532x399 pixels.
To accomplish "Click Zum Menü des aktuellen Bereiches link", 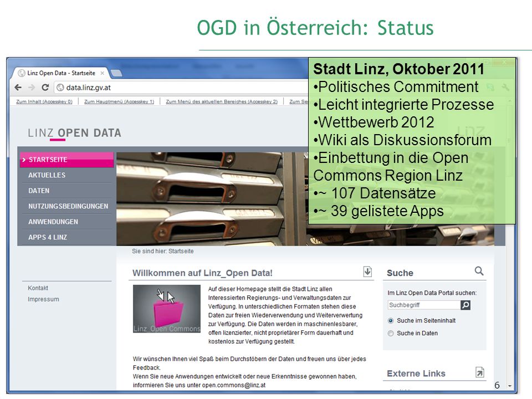I will tap(222, 101).
